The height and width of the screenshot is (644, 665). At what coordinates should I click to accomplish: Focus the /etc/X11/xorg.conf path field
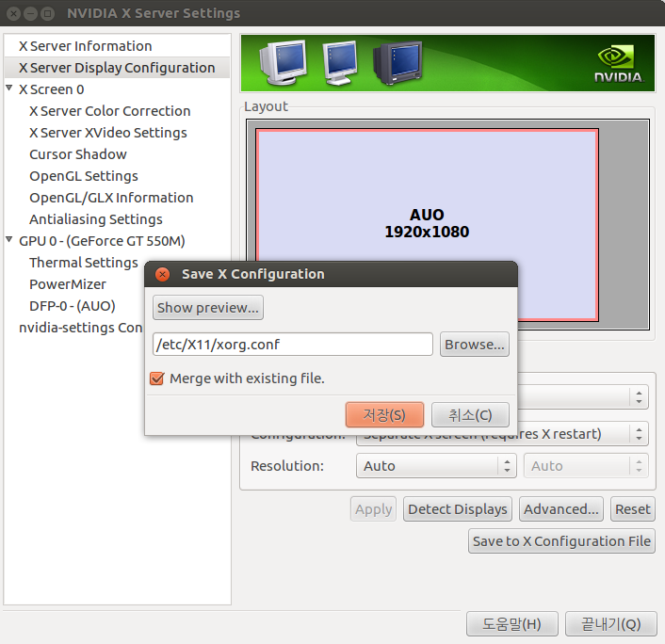point(293,345)
